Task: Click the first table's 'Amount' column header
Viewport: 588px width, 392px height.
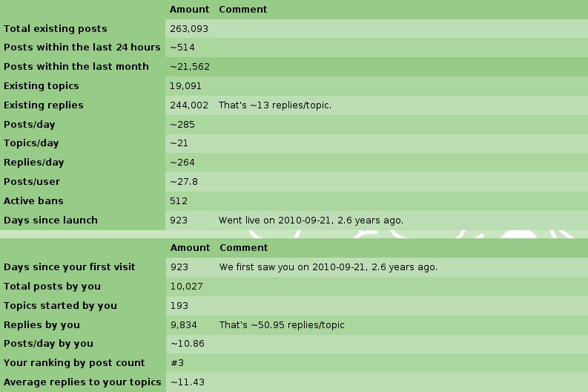Action: coord(189,10)
